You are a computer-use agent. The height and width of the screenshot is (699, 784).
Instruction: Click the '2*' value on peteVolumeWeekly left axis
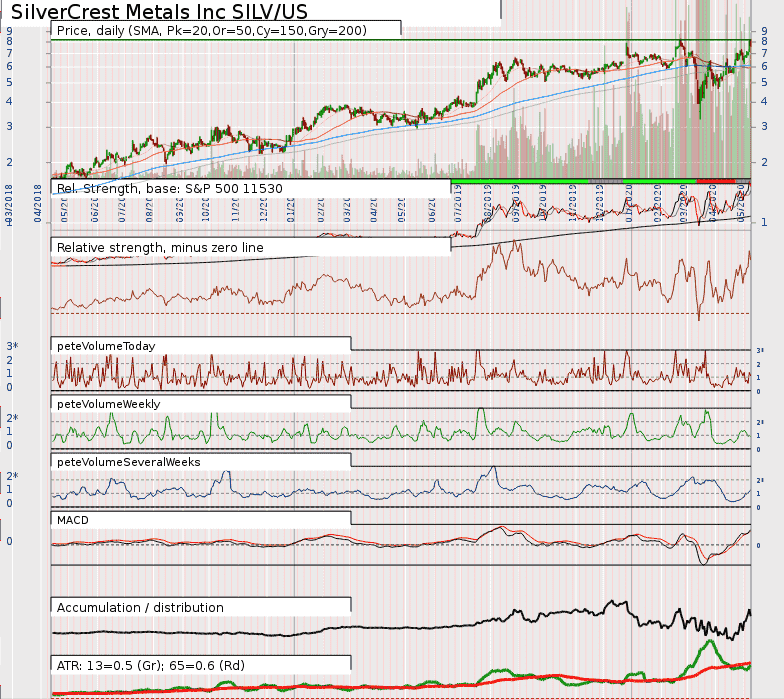(12, 418)
